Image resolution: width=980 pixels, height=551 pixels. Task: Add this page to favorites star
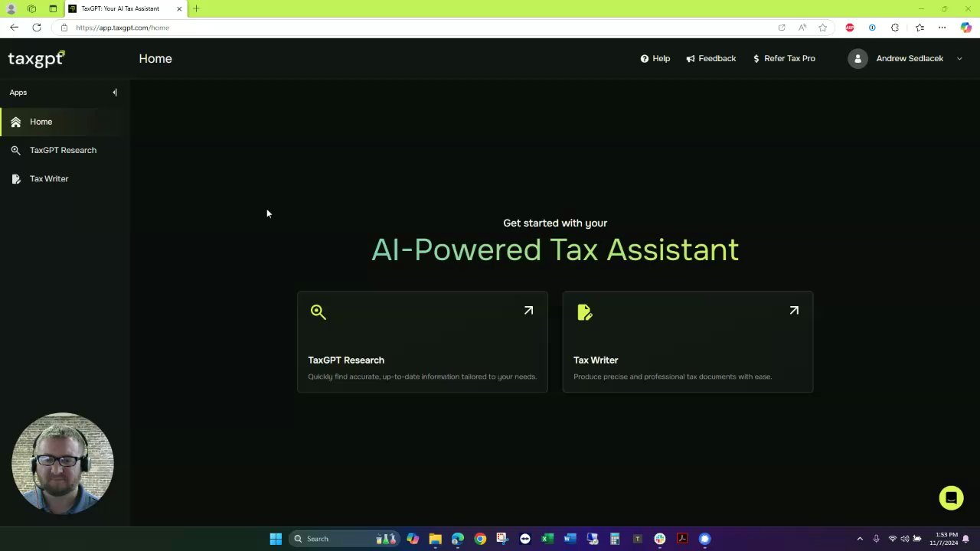click(822, 28)
